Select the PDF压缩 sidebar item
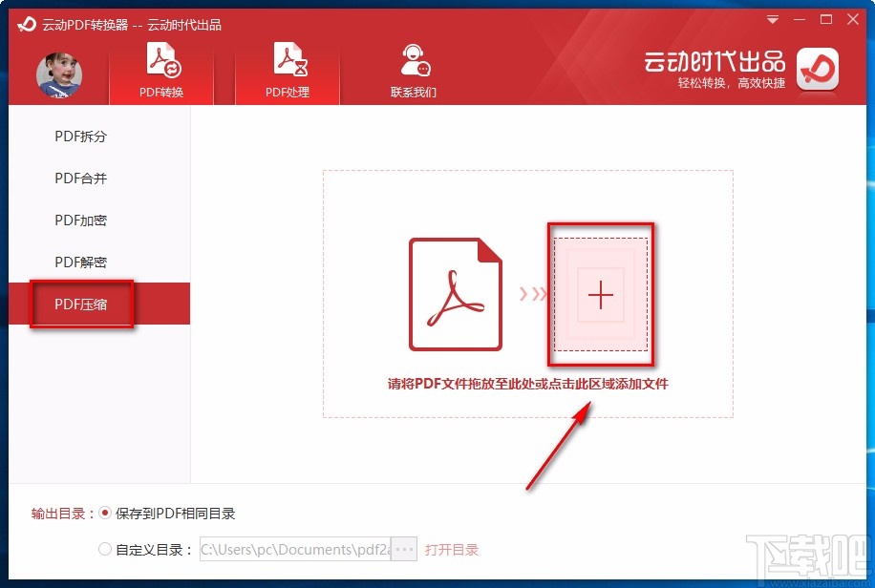The height and width of the screenshot is (588, 875). pyautogui.click(x=80, y=303)
